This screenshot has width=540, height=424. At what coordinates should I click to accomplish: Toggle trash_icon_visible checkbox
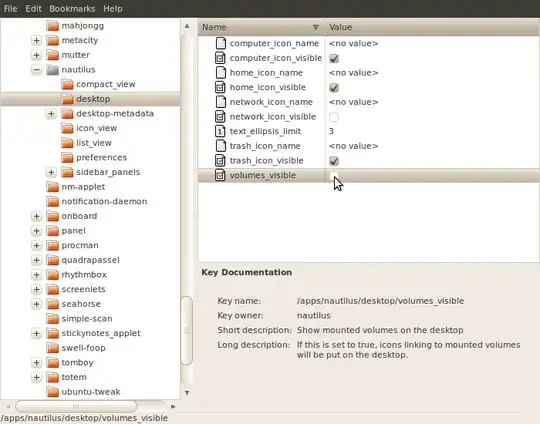pyautogui.click(x=334, y=161)
